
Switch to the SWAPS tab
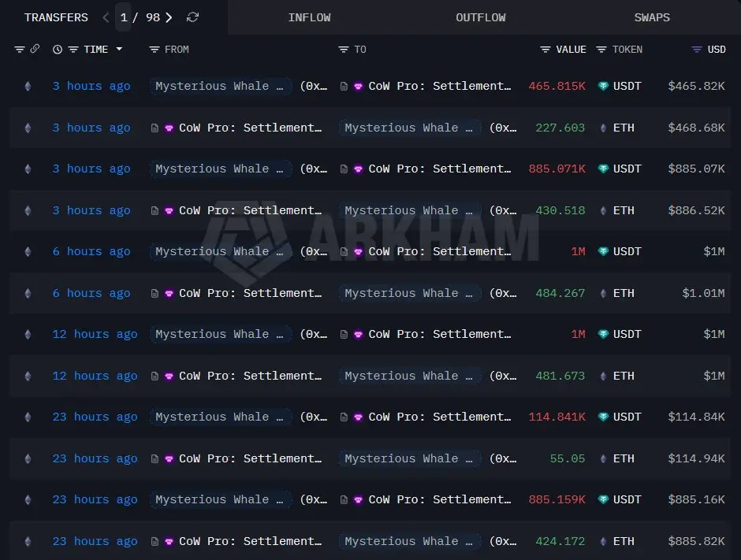click(652, 17)
